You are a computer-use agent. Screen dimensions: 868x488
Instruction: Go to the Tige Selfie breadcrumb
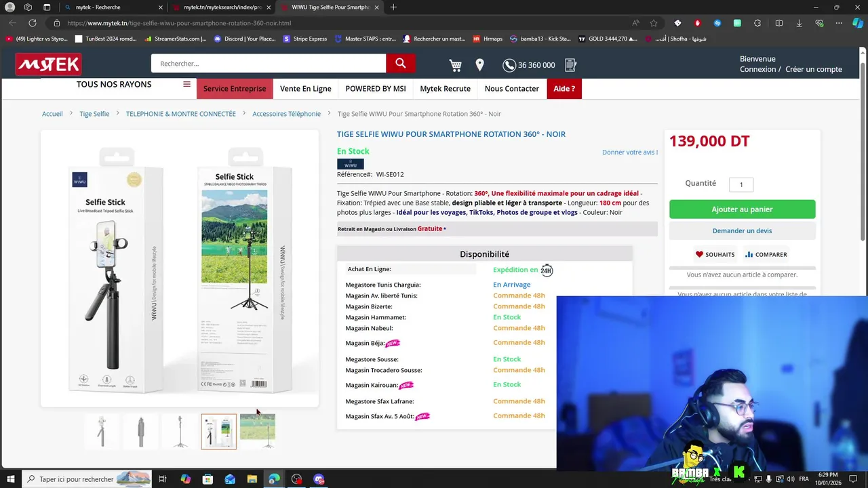pos(94,114)
